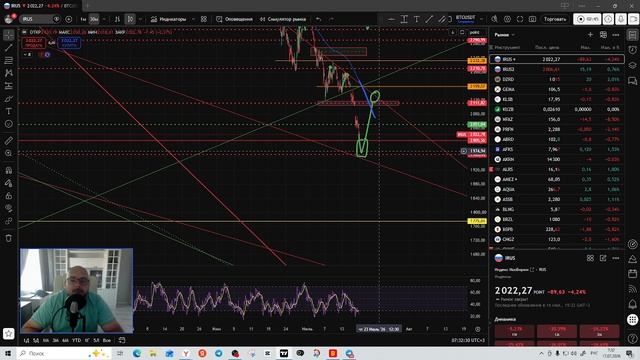
Task: Select the YTD date range tab
Action: [x=76, y=340]
